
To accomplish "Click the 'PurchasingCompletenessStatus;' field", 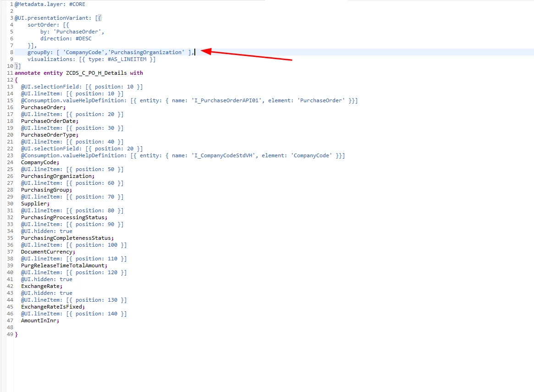I will 67,238.
